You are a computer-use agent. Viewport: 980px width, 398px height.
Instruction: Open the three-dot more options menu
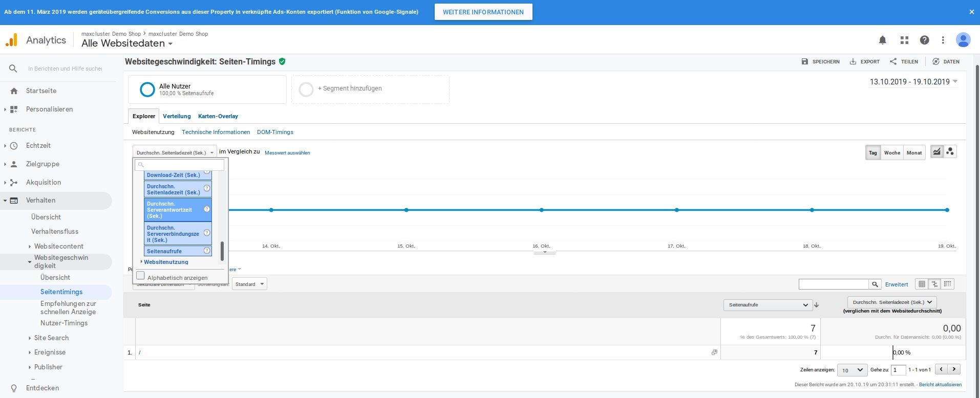(943, 40)
